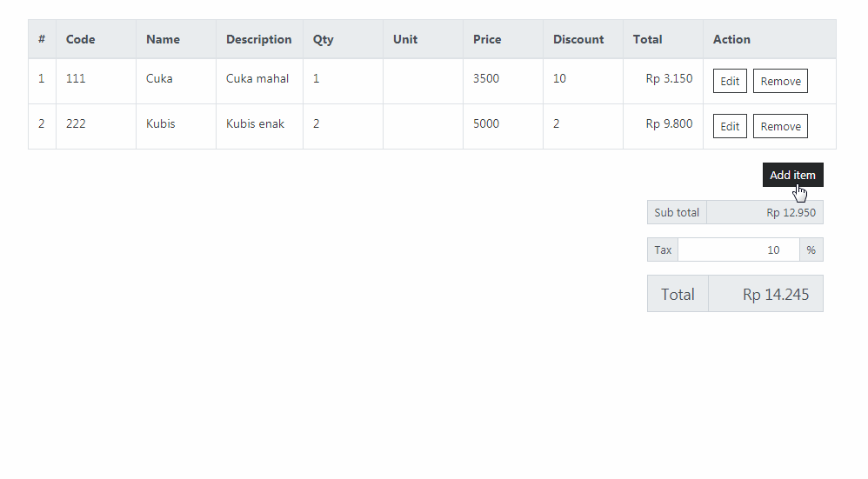Screen dimensions: 868x479
Task: Click the grand Total amount Rp 14.245
Action: [x=775, y=295]
